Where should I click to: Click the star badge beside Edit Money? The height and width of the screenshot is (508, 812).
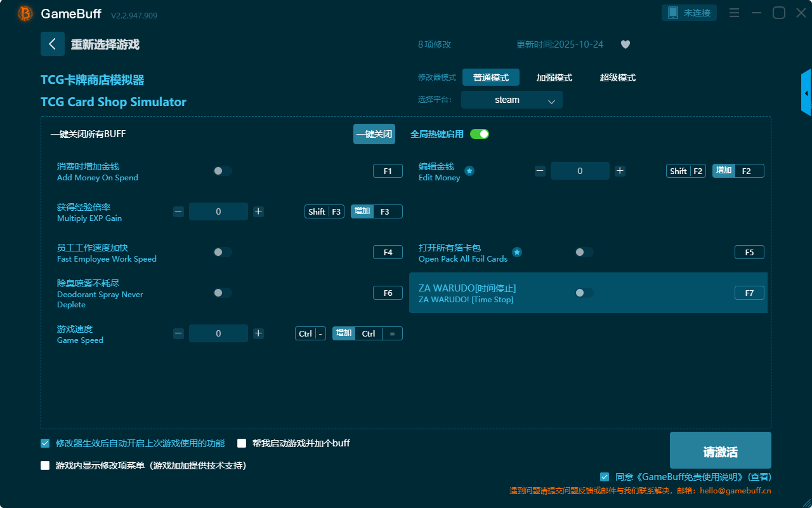coord(469,171)
